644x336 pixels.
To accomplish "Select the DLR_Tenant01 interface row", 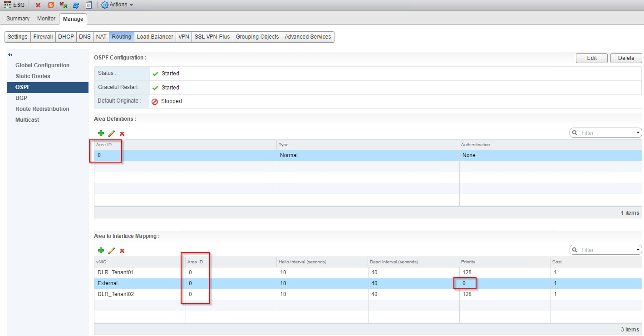I will 116,272.
